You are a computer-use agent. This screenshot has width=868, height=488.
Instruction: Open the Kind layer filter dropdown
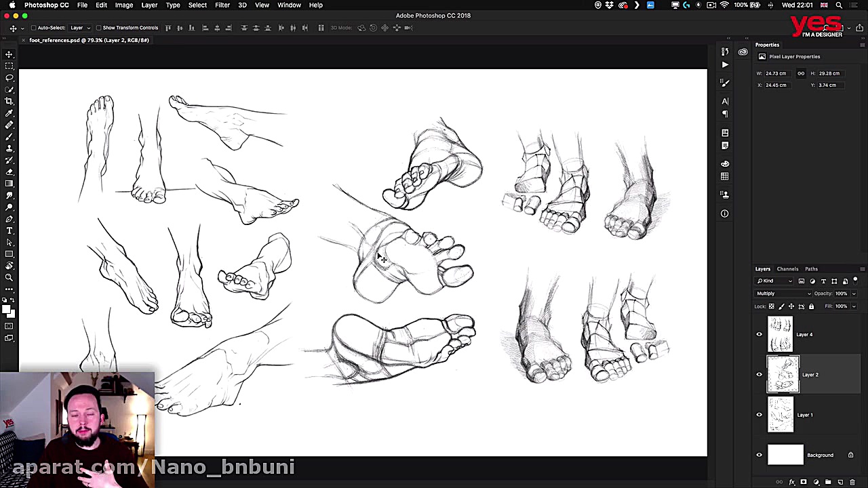pyautogui.click(x=775, y=281)
